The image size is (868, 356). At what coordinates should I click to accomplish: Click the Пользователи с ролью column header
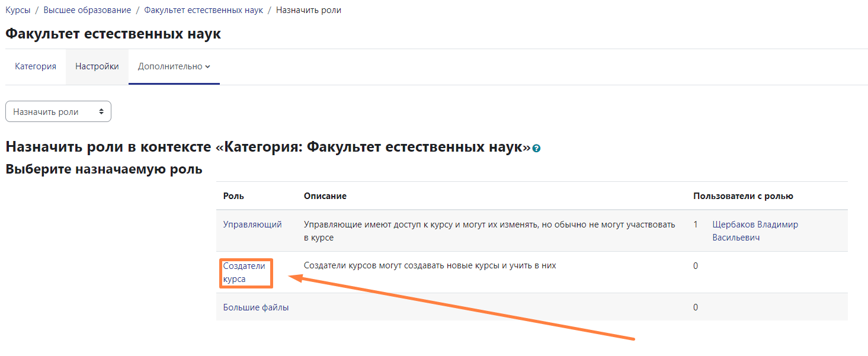pyautogui.click(x=743, y=195)
